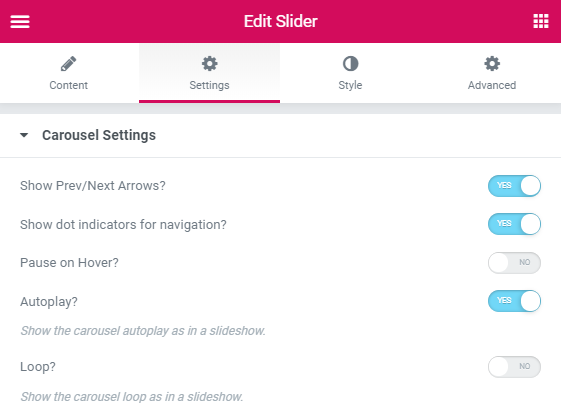Click the Edit Slider panel title

coord(280,21)
